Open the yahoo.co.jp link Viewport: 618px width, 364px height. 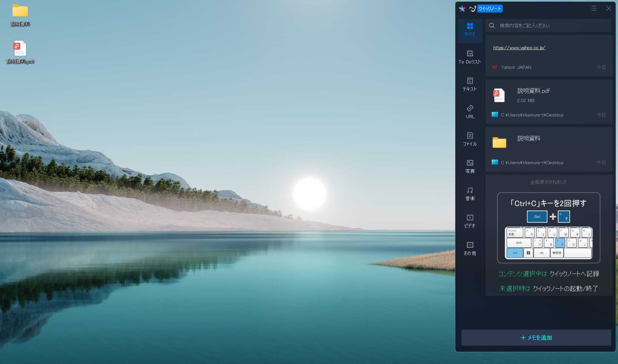(x=519, y=48)
